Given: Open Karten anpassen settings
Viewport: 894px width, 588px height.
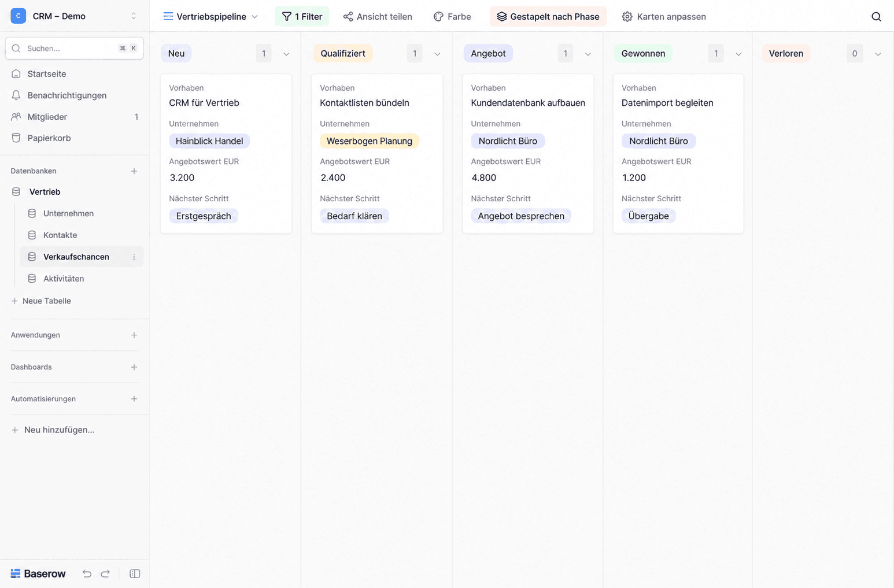Looking at the screenshot, I should [x=664, y=17].
